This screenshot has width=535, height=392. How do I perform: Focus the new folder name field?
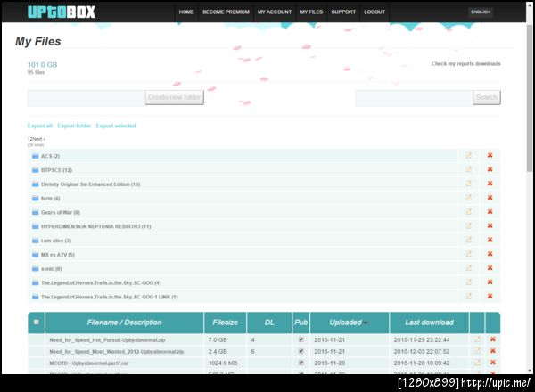pos(86,98)
